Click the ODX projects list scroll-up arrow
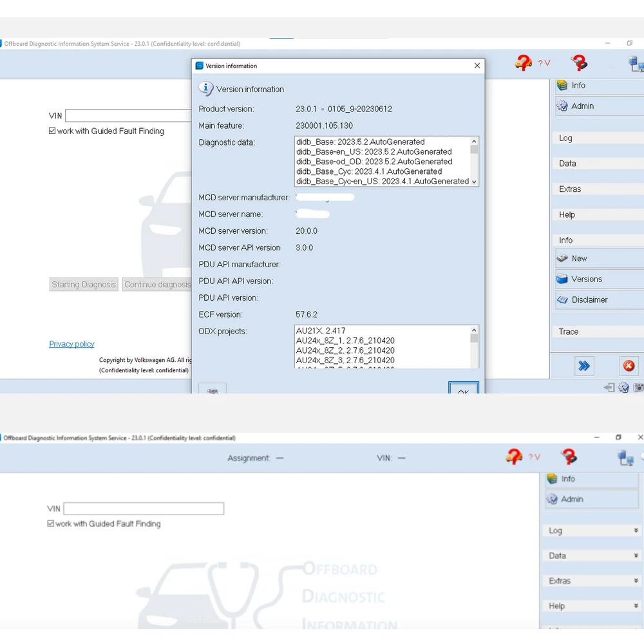 (x=474, y=330)
